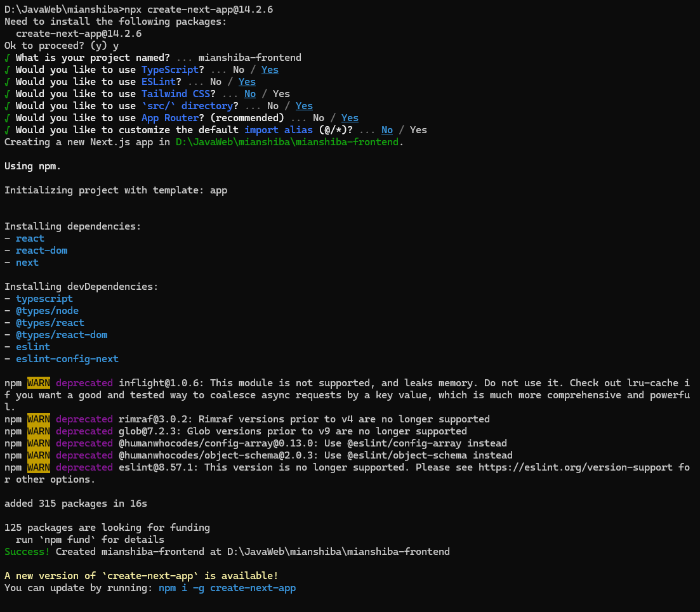This screenshot has width=700, height=612.
Task: Click the 'Tailwind CSS' highlighted text
Action: point(176,94)
